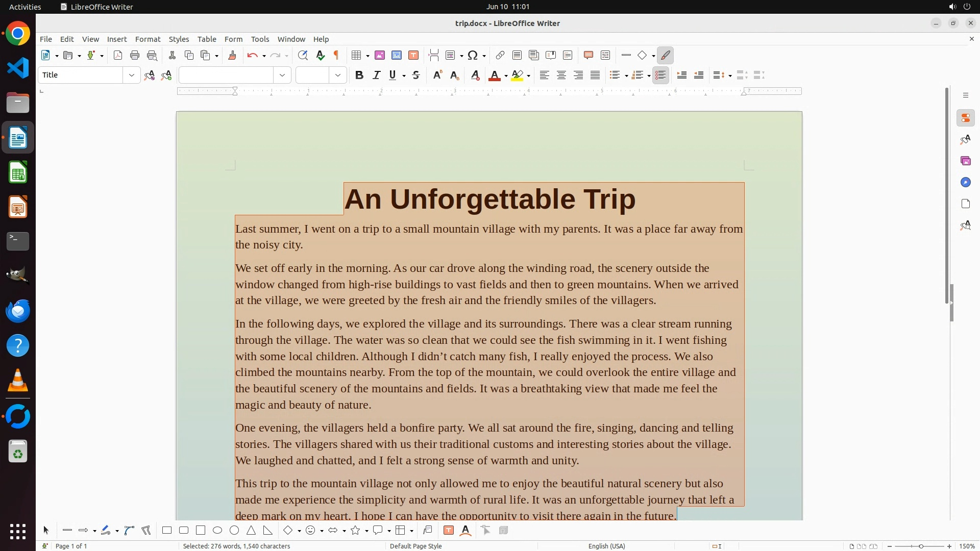This screenshot has height=551, width=980.
Task: Open the Find & Replace tool
Action: click(303, 56)
